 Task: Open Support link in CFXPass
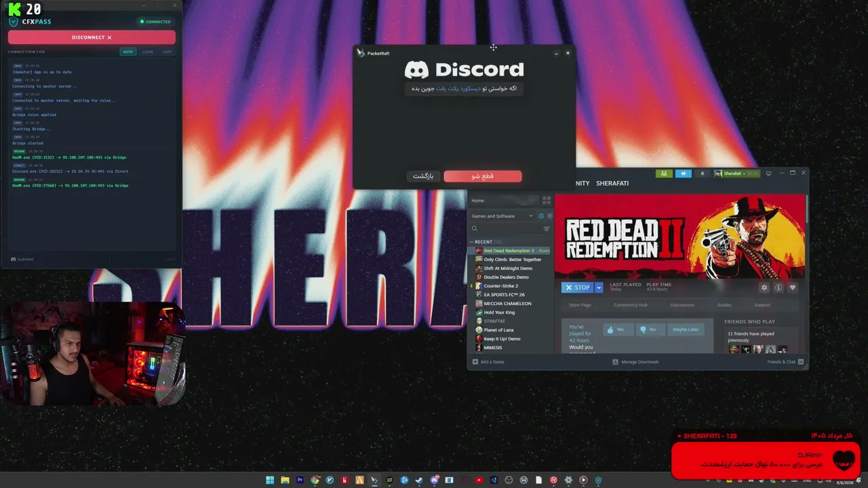22,260
